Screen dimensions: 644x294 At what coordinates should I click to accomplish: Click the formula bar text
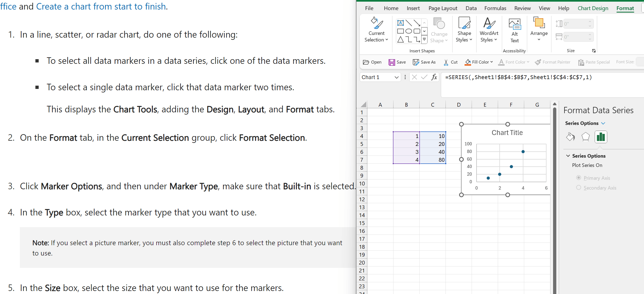(x=518, y=77)
